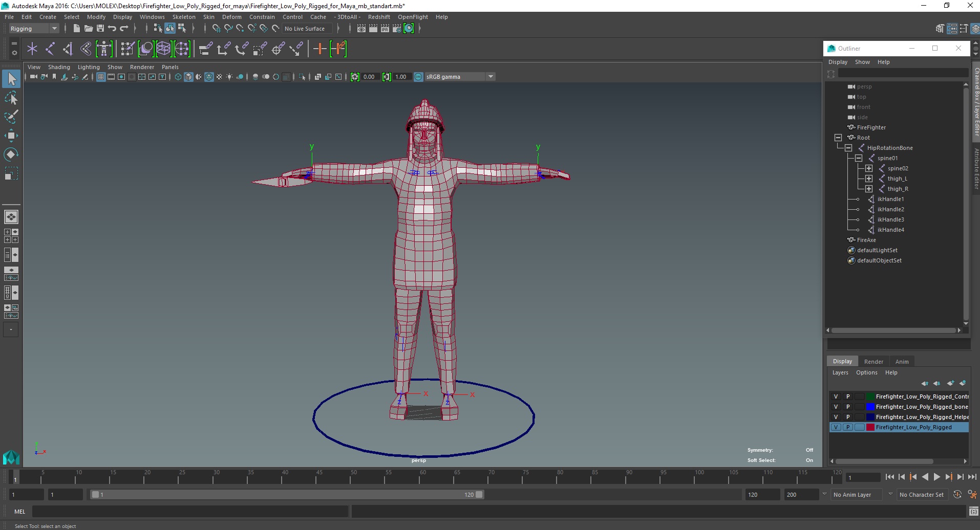
Task: Toggle playback P box of Firefighter_Low_Poly_Rigged layer
Action: click(x=848, y=427)
